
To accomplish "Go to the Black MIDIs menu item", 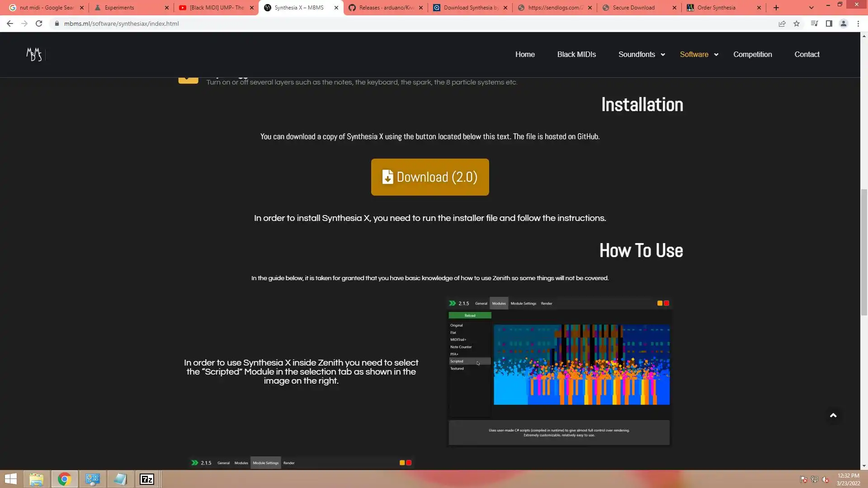I will point(576,54).
